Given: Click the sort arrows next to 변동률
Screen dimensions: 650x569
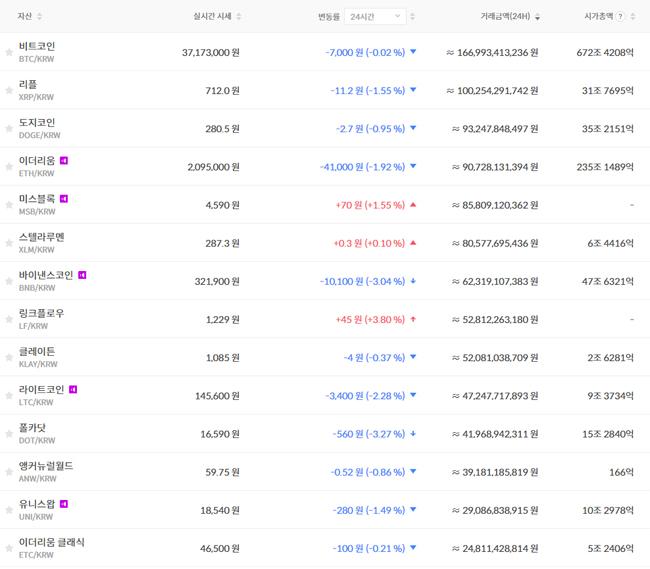Looking at the screenshot, I should click(x=413, y=17).
